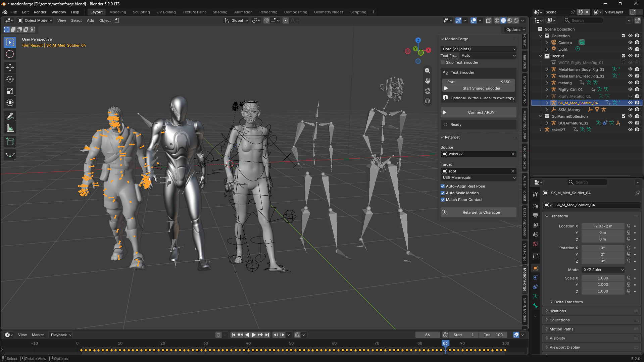Open the Object Mode dropdown

tap(35, 20)
